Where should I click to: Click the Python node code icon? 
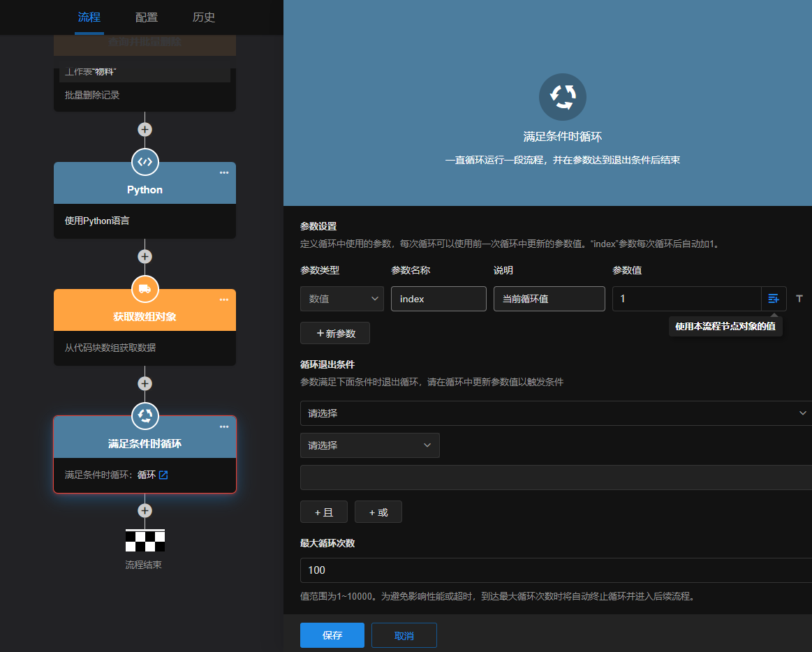(x=145, y=162)
